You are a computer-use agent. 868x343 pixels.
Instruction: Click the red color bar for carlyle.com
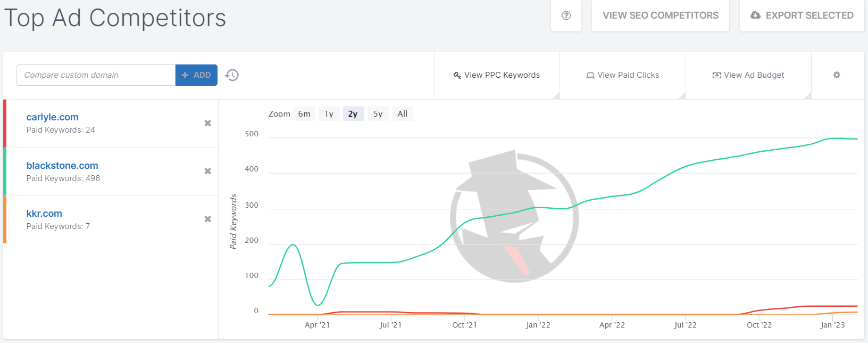(5, 124)
